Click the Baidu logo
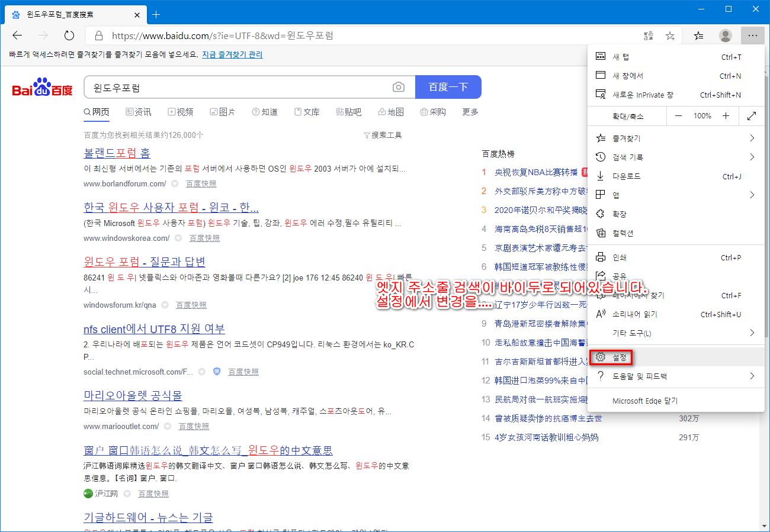This screenshot has height=532, width=770. (43, 87)
